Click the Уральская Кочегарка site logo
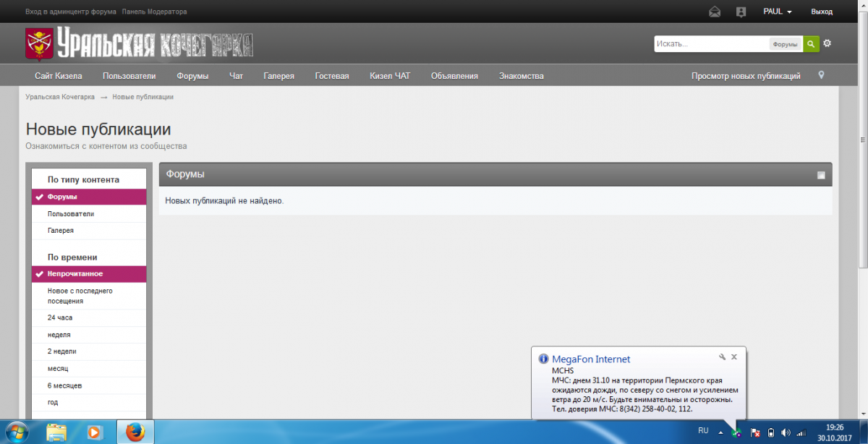The height and width of the screenshot is (444, 868). pyautogui.click(x=139, y=45)
